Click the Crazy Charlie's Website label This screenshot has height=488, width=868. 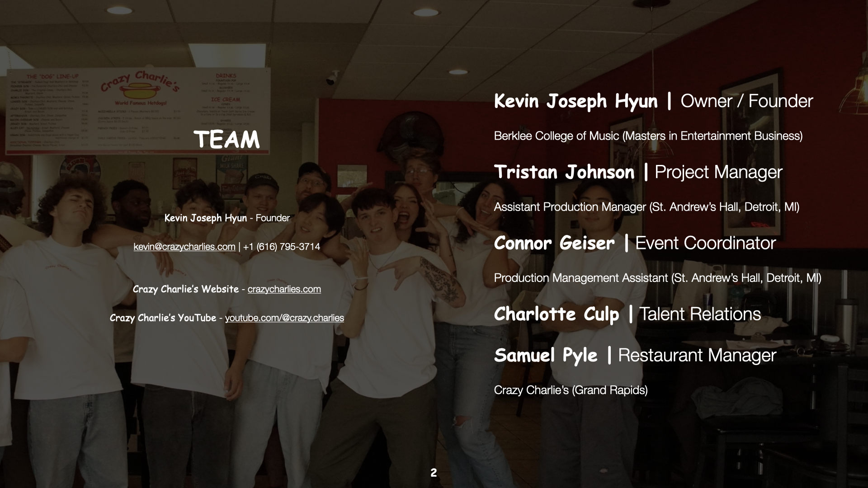(185, 289)
